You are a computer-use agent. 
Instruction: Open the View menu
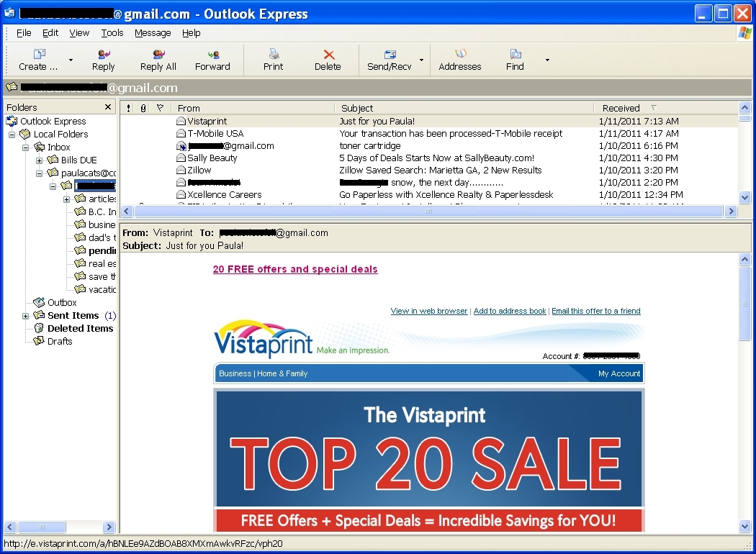tap(79, 33)
